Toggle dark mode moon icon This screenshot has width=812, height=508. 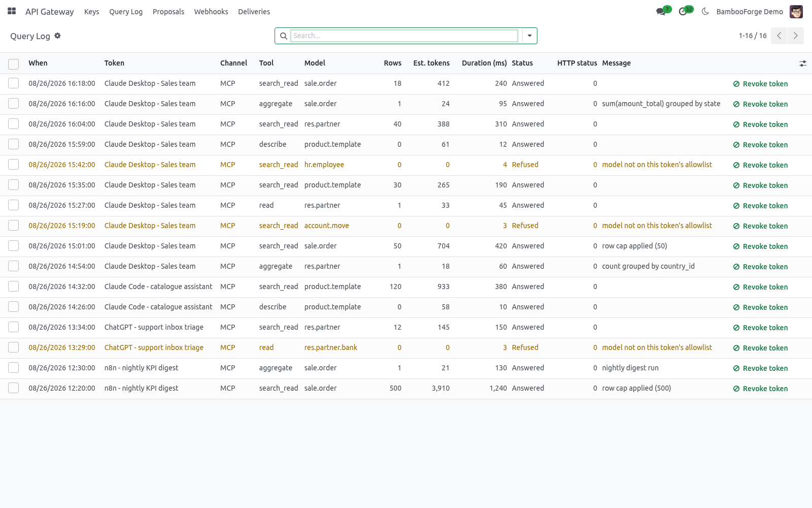point(705,11)
